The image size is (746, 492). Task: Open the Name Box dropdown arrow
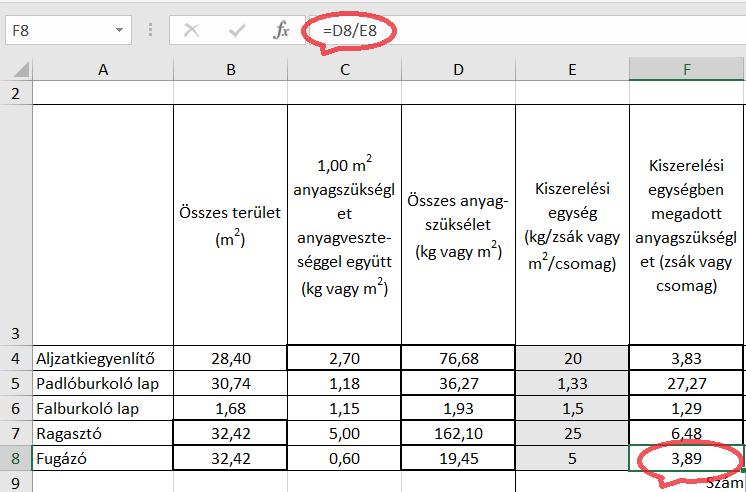pos(119,30)
